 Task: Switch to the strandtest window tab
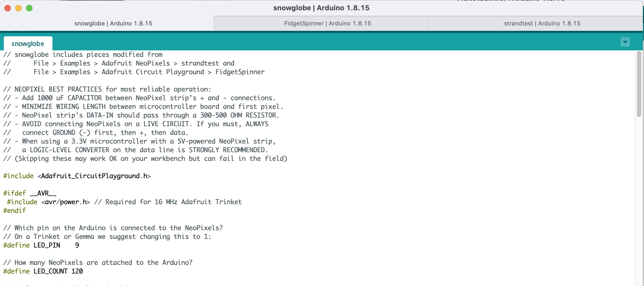click(542, 24)
